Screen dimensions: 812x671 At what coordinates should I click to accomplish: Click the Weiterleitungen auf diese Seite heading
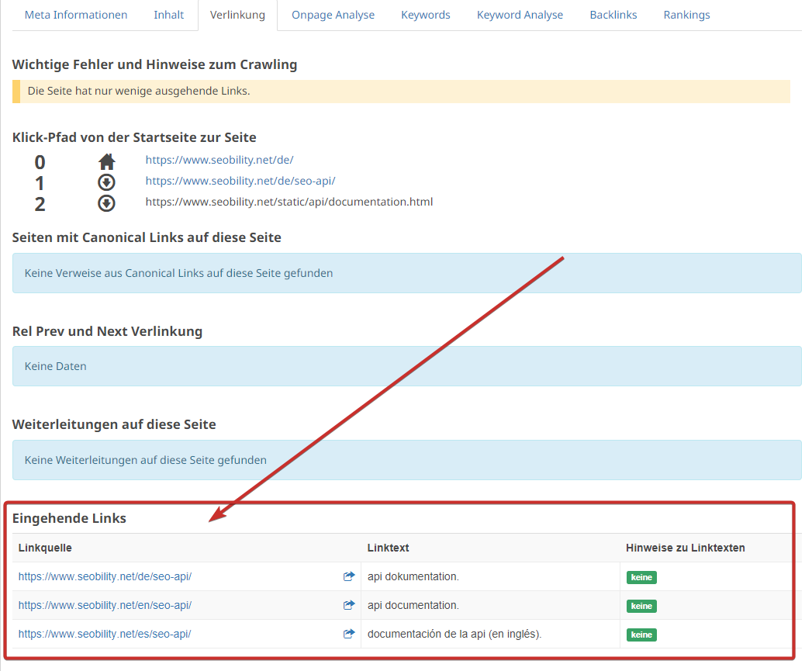(x=114, y=424)
